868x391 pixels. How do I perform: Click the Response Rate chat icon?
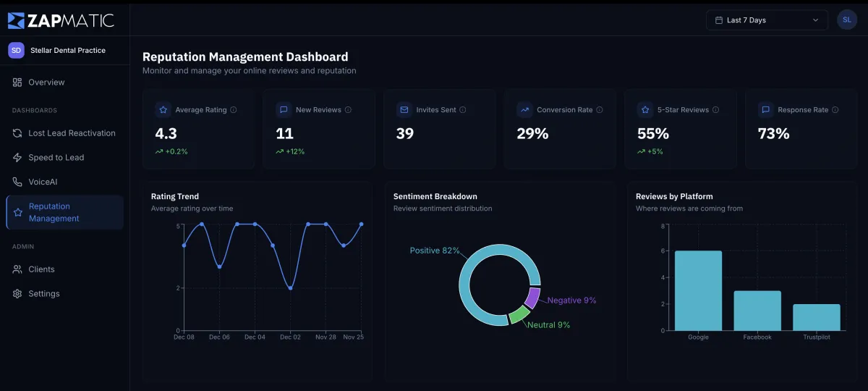pos(765,110)
